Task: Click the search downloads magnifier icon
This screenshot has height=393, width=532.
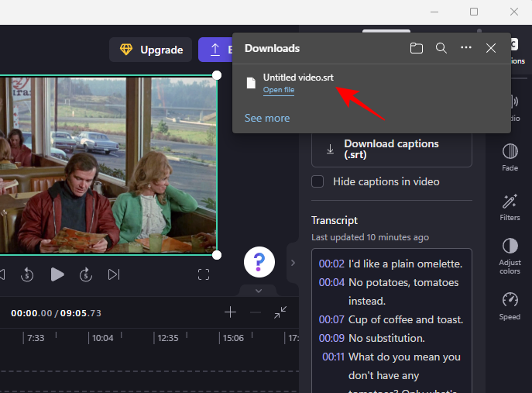Action: tap(441, 48)
